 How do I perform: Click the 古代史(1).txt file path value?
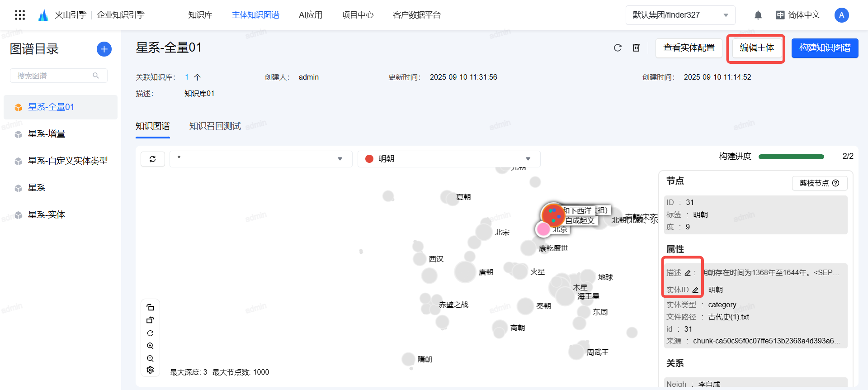(729, 317)
